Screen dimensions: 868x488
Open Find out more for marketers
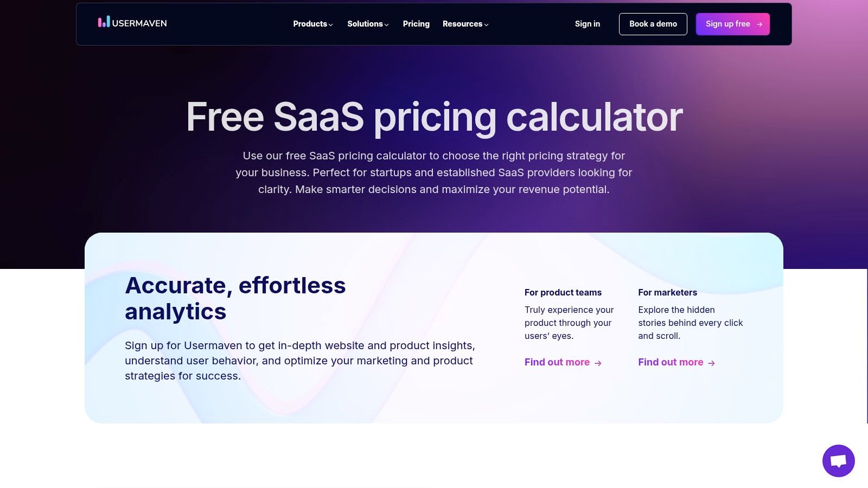tap(671, 362)
